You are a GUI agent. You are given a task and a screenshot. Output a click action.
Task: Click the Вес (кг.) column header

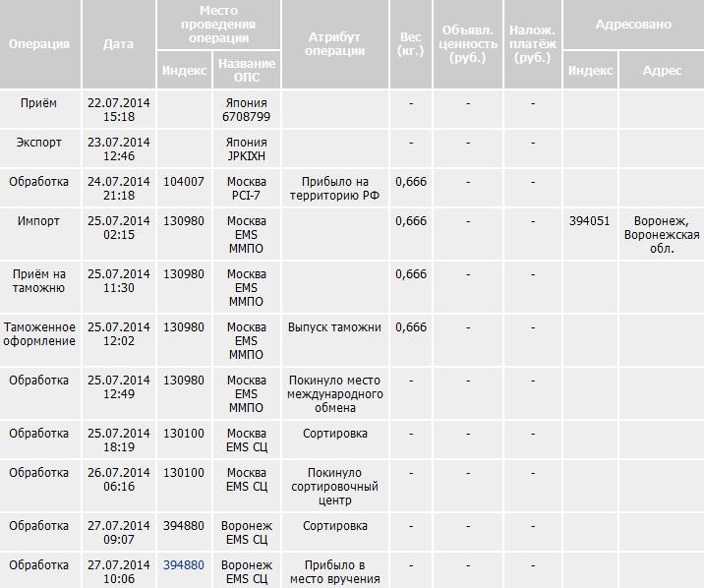411,44
